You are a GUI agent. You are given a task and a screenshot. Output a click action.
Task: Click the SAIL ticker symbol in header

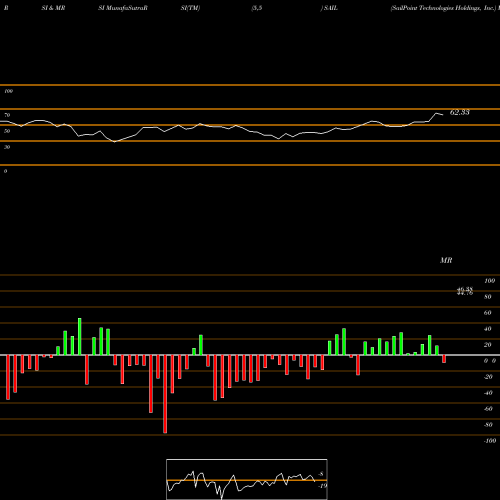[x=331, y=8]
